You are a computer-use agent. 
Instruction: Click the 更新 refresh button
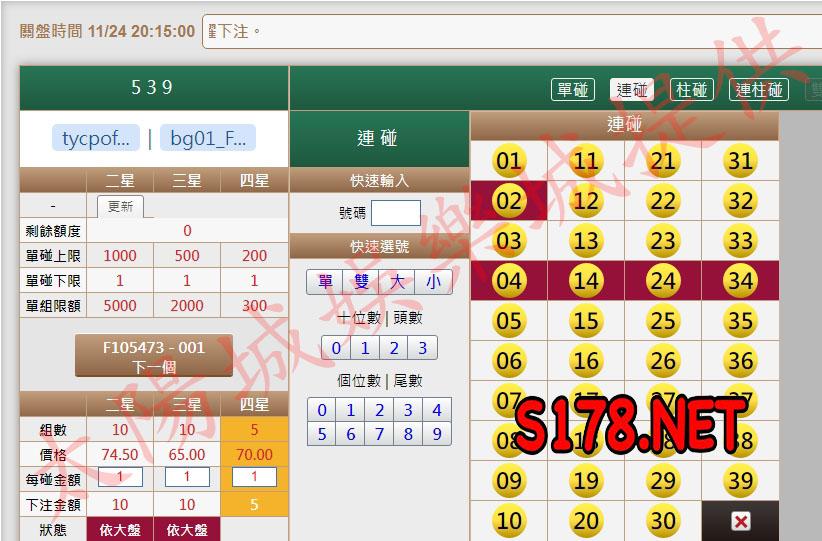pyautogui.click(x=120, y=207)
